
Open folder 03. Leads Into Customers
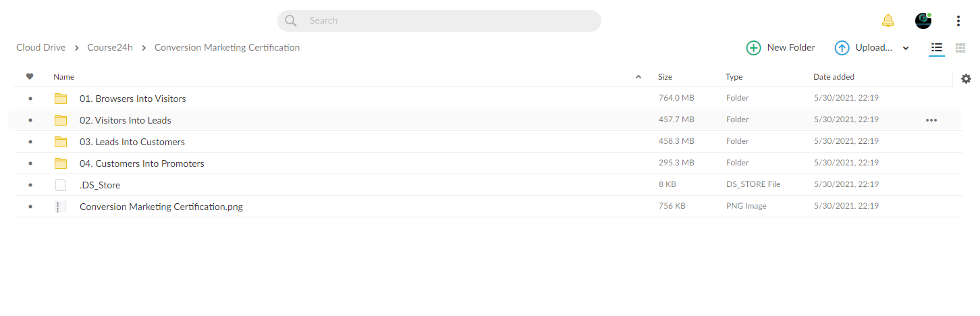[132, 142]
